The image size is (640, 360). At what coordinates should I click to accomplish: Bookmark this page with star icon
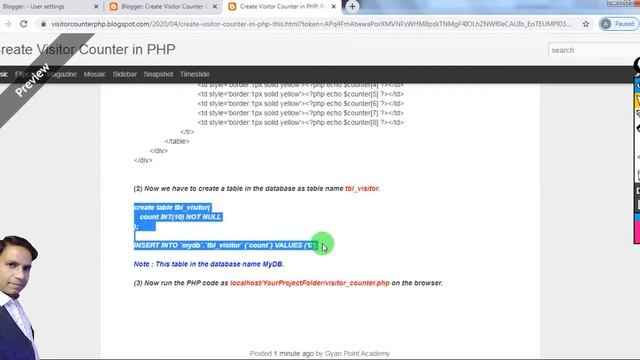pyautogui.click(x=586, y=24)
